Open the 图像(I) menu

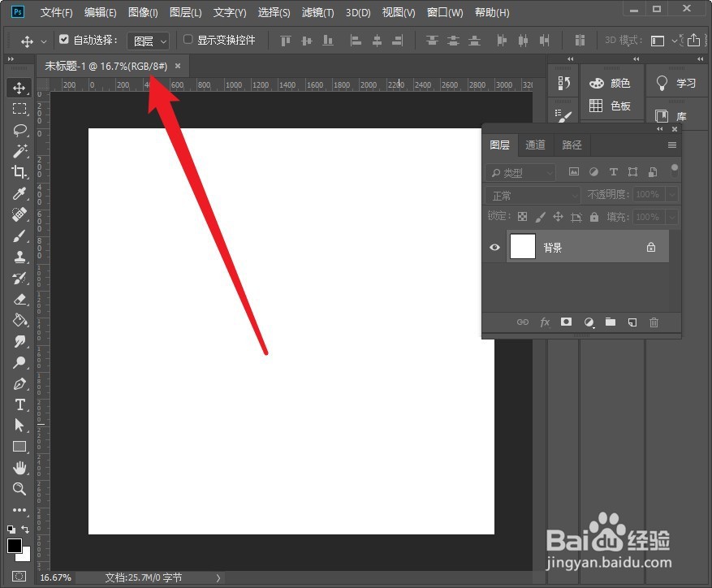pyautogui.click(x=143, y=12)
